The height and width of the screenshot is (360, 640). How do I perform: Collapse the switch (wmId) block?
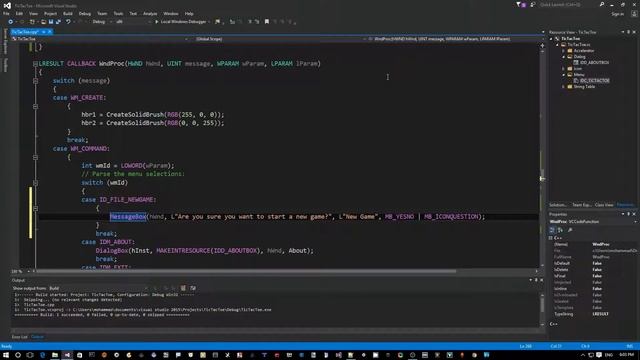click(35, 183)
